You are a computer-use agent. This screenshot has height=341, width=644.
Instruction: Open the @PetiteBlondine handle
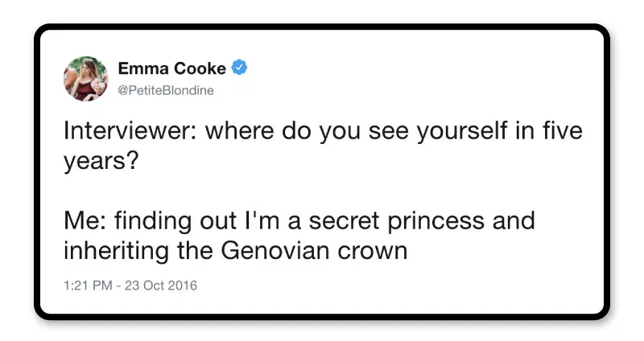click(166, 90)
